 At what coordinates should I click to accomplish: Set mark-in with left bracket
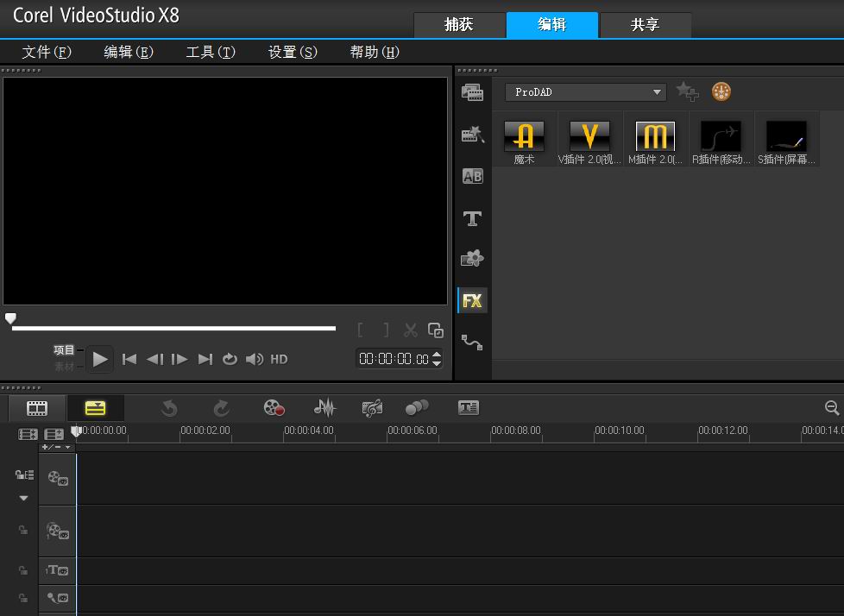(360, 330)
